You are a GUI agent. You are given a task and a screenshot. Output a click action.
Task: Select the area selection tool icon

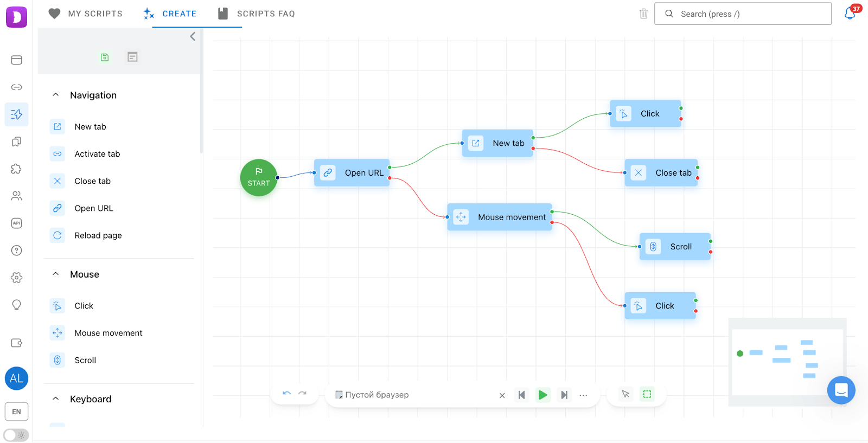647,394
